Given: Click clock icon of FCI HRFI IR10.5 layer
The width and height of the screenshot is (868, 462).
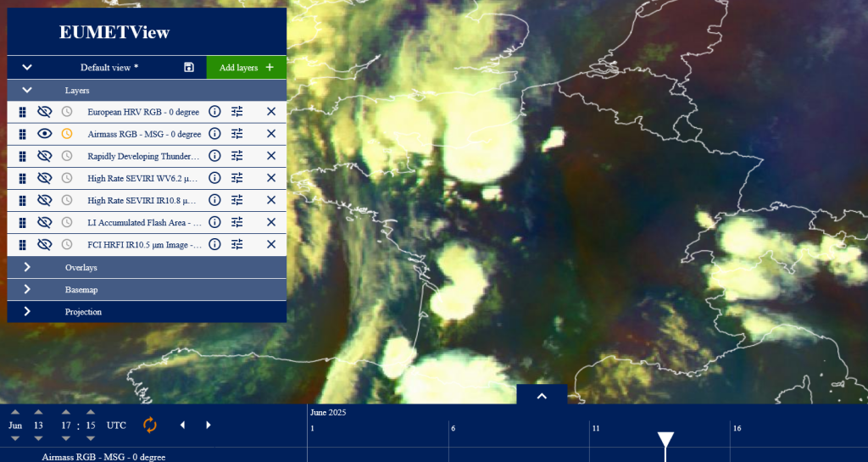Looking at the screenshot, I should pyautogui.click(x=67, y=244).
